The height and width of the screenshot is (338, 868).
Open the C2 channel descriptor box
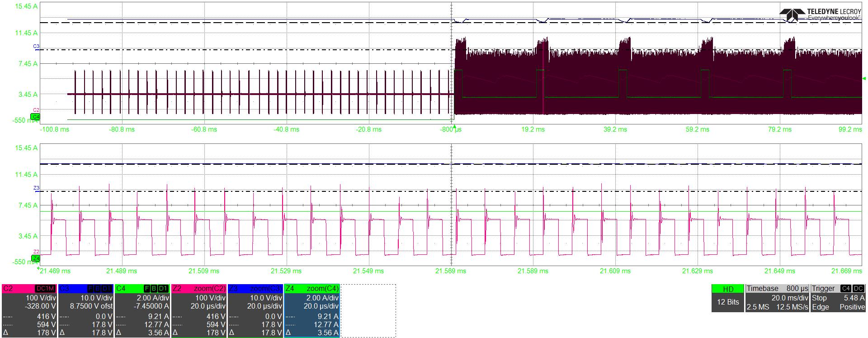pyautogui.click(x=29, y=311)
